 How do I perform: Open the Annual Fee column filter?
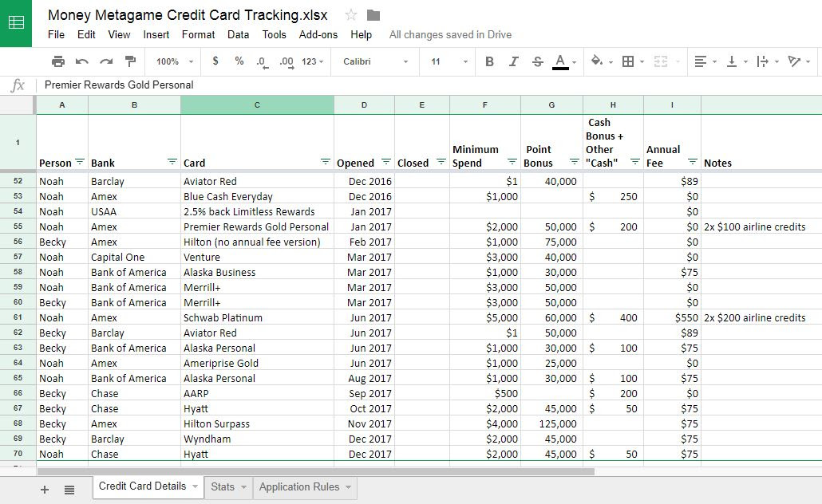pos(693,161)
